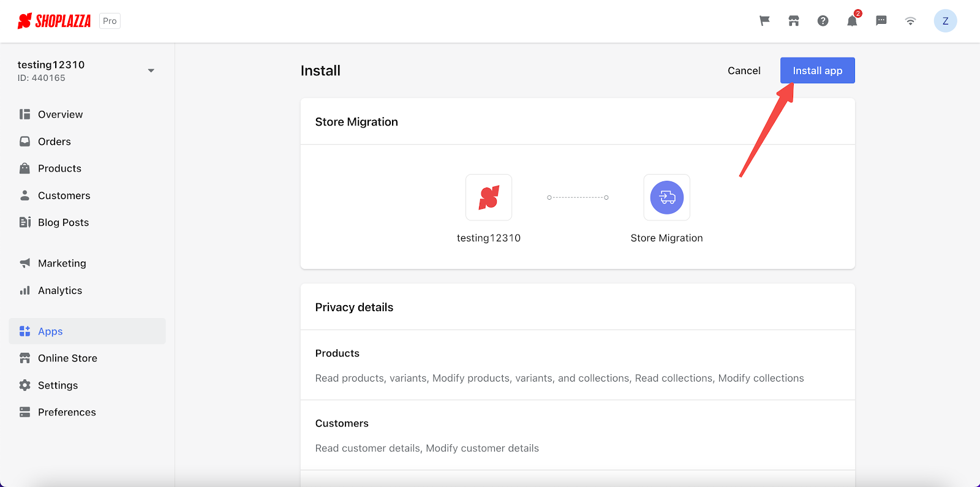Click the Apps grid icon

pos(24,331)
